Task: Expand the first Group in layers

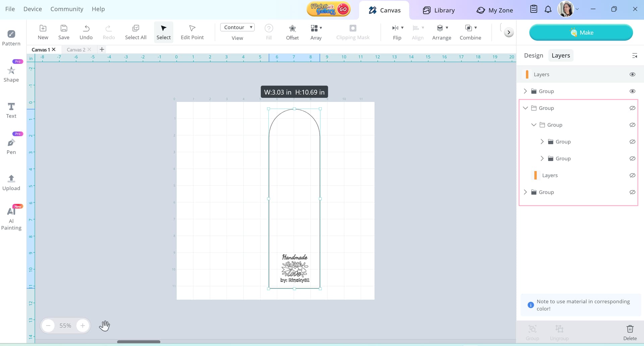Action: 525,91
